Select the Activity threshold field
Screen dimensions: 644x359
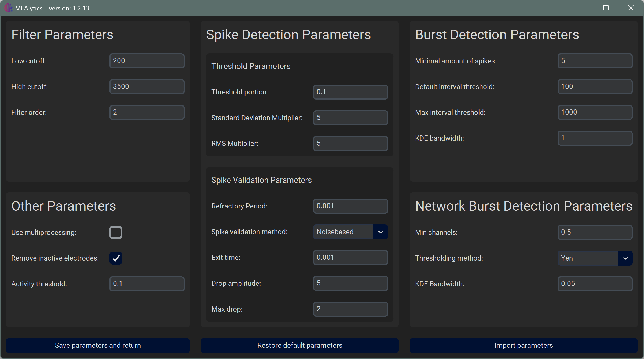[147, 284]
